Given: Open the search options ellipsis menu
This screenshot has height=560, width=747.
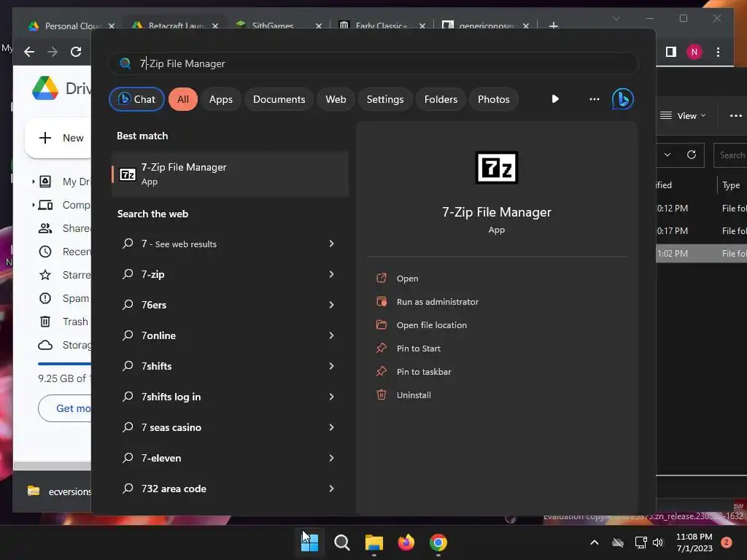Looking at the screenshot, I should tap(594, 99).
